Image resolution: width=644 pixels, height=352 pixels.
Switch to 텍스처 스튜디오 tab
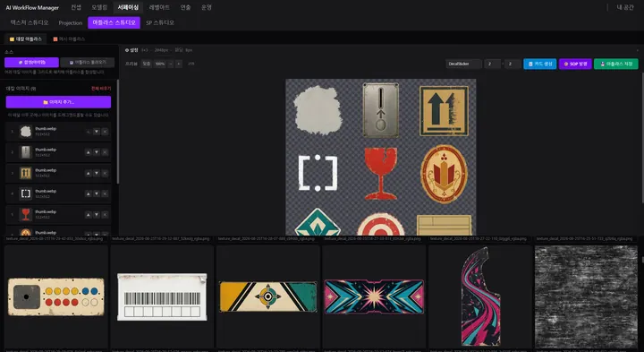[x=30, y=22]
